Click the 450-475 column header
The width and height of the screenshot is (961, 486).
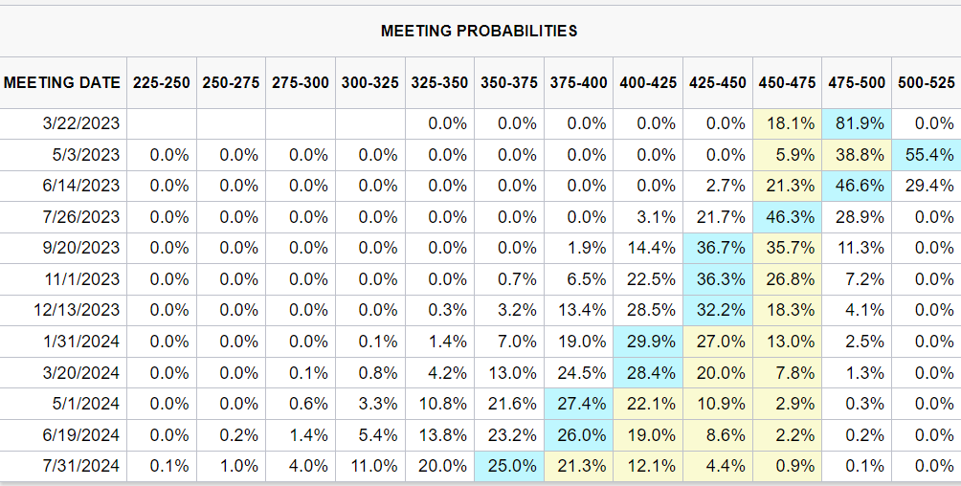coord(786,83)
